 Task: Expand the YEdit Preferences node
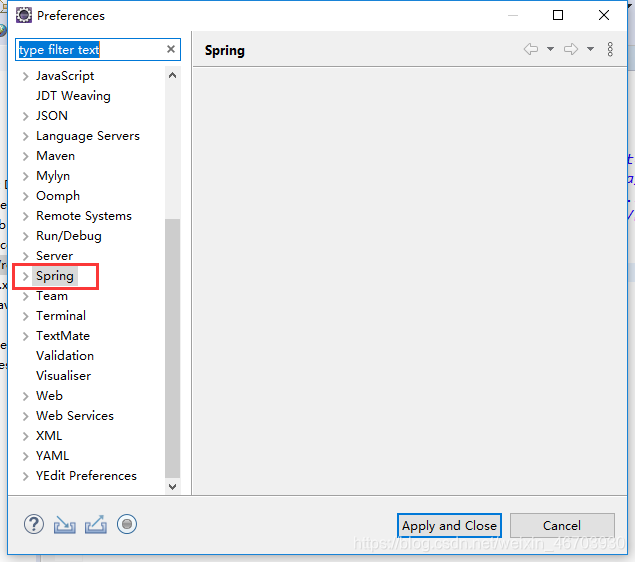[26, 476]
